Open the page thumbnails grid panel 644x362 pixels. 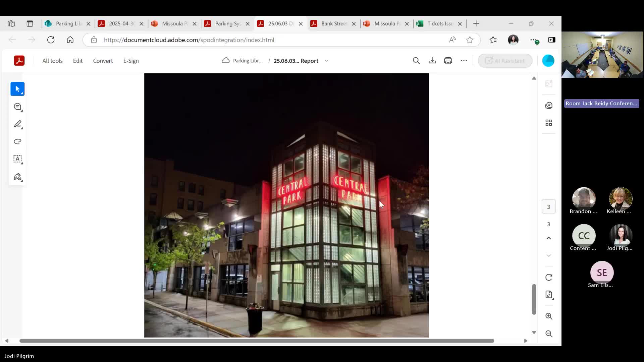click(x=549, y=123)
